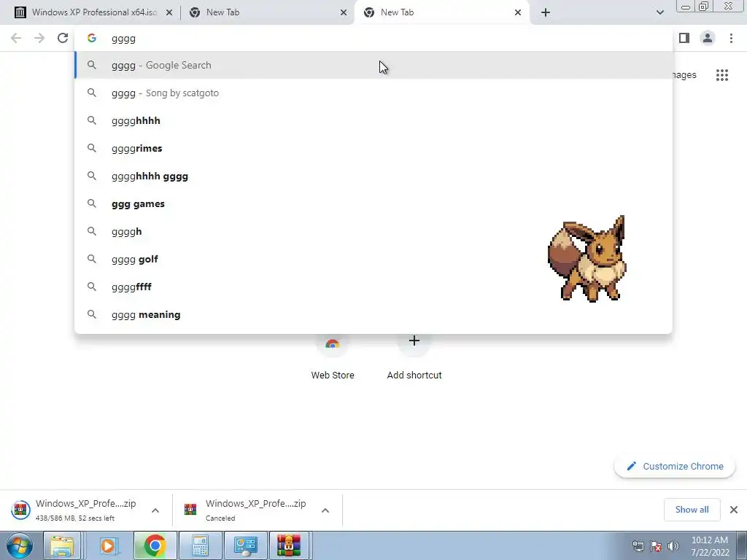This screenshot has height=560, width=747.
Task: Click the network tray icon
Action: tap(638, 545)
